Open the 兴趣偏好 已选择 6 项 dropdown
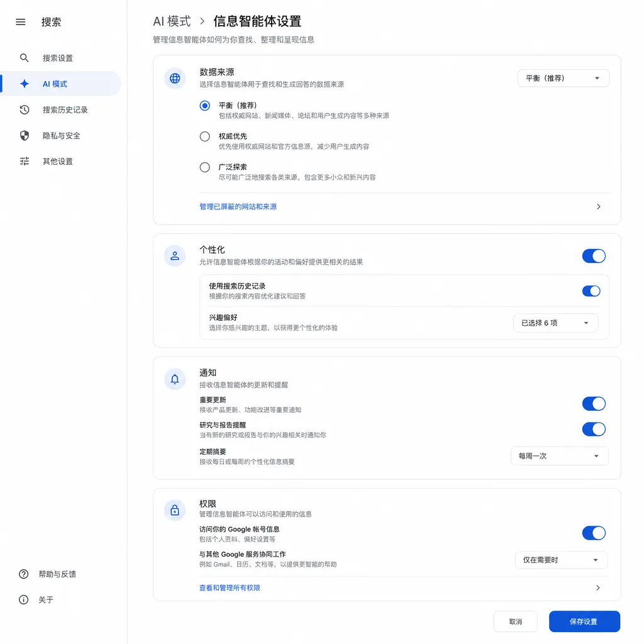This screenshot has height=644, width=644. pos(555,323)
